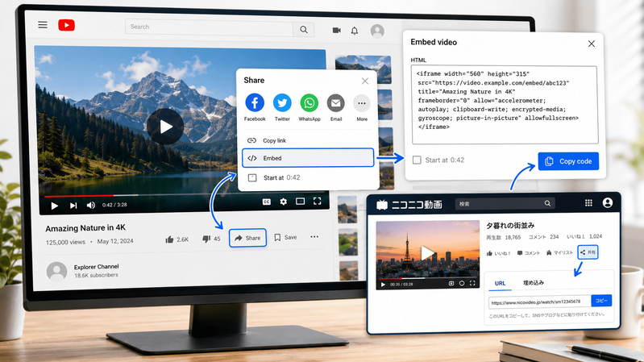Screen dimensions: 644x362
Task: Click the コピー copy button
Action: (602, 301)
